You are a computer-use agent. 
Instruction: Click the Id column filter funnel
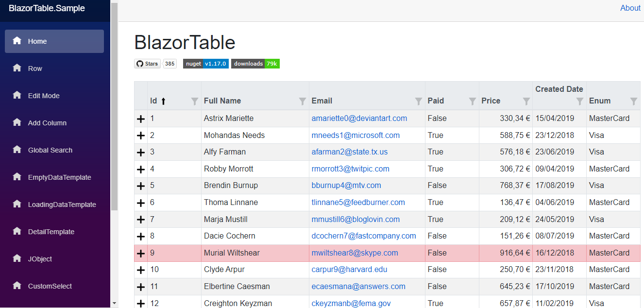point(195,101)
